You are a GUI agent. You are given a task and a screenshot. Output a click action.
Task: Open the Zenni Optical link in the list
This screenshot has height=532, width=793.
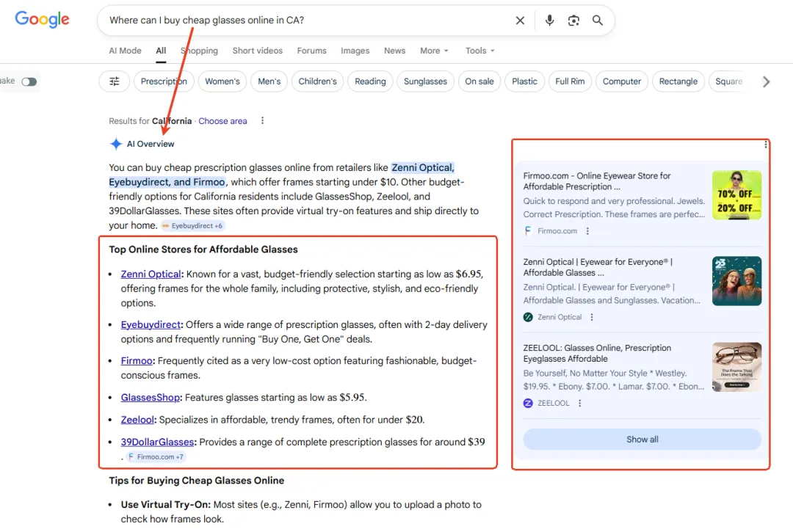coord(151,274)
